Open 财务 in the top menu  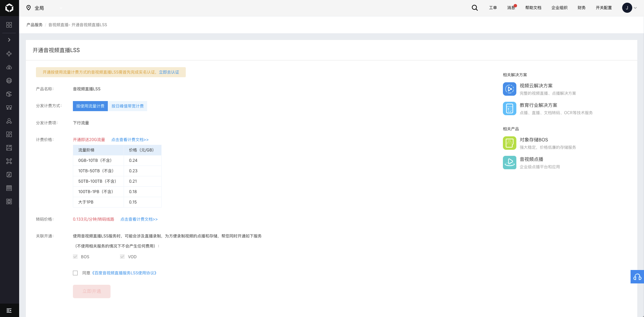pyautogui.click(x=581, y=8)
